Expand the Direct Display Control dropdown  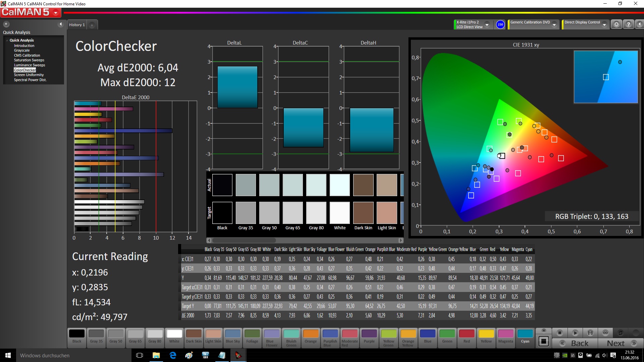[x=604, y=25]
